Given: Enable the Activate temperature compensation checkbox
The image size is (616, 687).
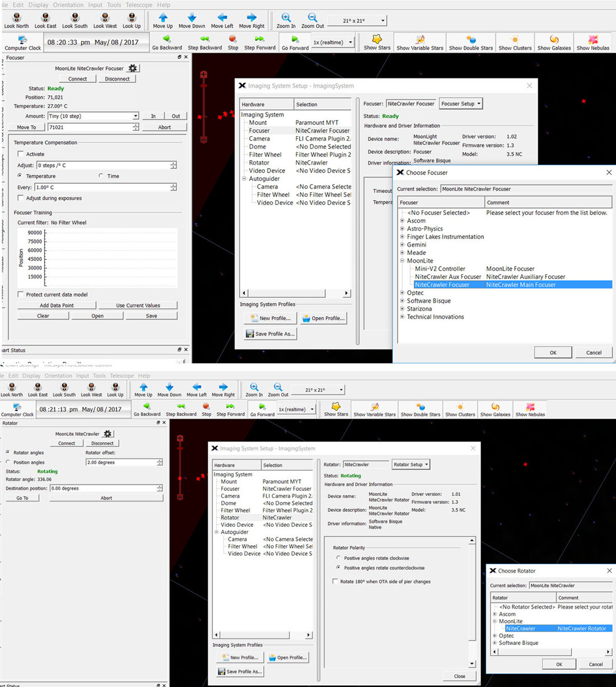Looking at the screenshot, I should (x=21, y=154).
